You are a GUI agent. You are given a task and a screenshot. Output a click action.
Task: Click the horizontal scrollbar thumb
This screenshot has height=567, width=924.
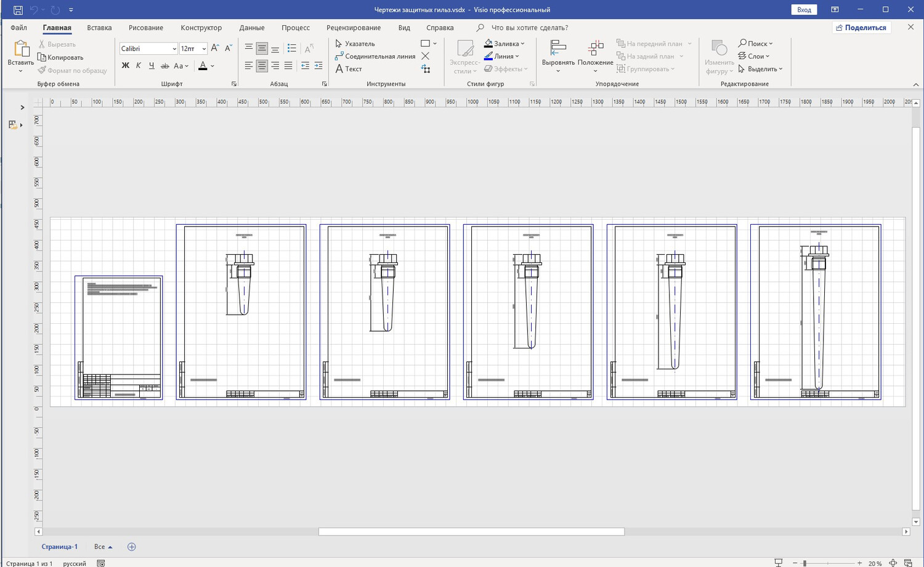471,531
